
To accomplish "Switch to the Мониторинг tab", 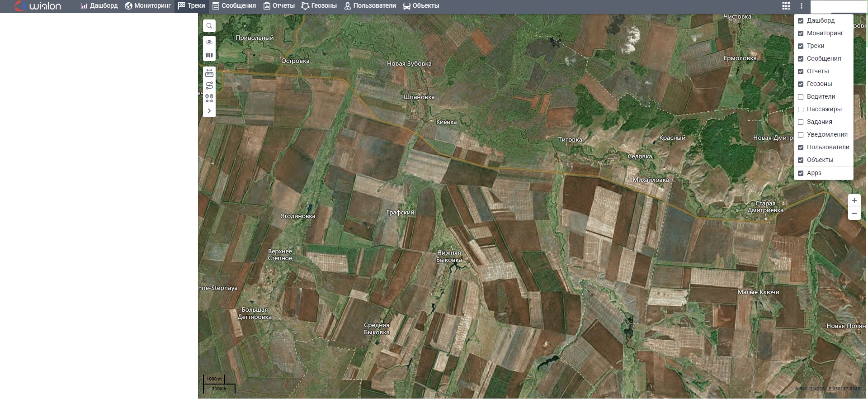I will coord(148,6).
